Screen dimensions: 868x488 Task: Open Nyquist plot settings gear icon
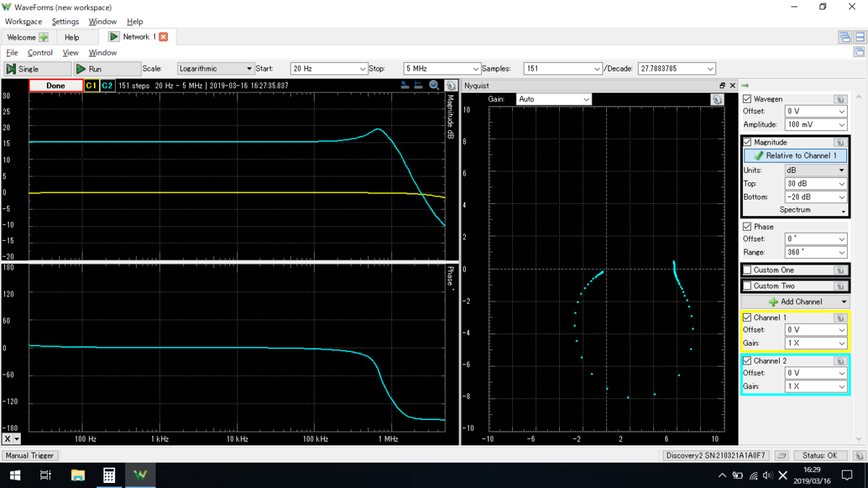[x=717, y=99]
